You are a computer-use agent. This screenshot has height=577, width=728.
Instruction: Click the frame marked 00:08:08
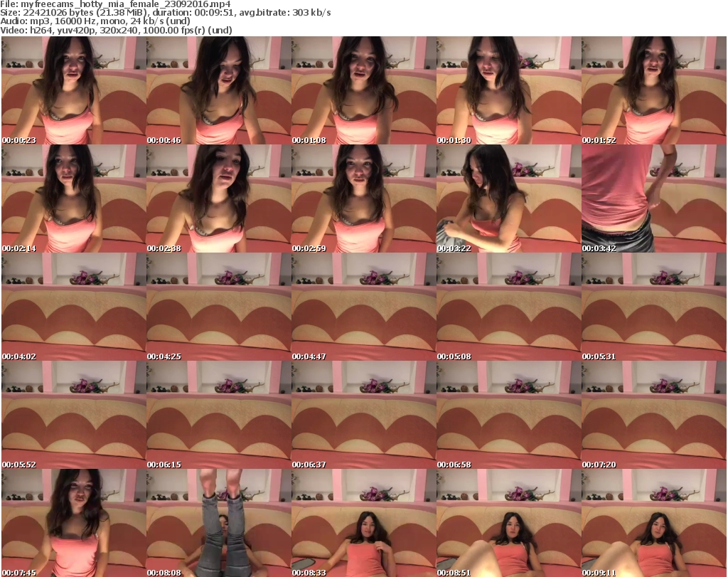point(219,523)
